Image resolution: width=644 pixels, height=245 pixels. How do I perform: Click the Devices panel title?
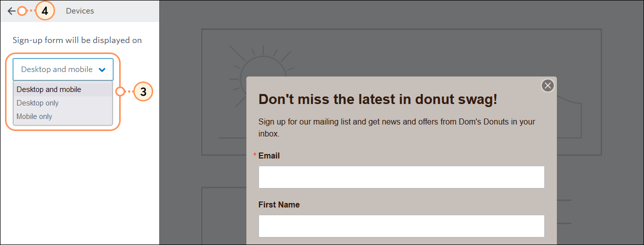click(x=80, y=10)
